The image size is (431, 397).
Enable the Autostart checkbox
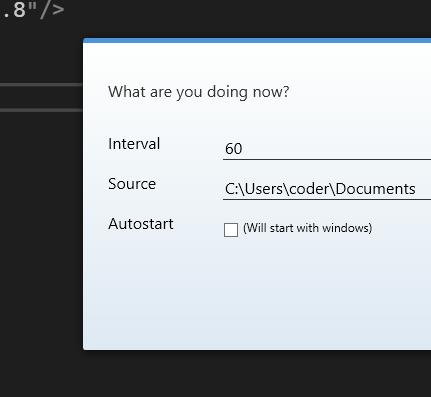[x=231, y=230]
